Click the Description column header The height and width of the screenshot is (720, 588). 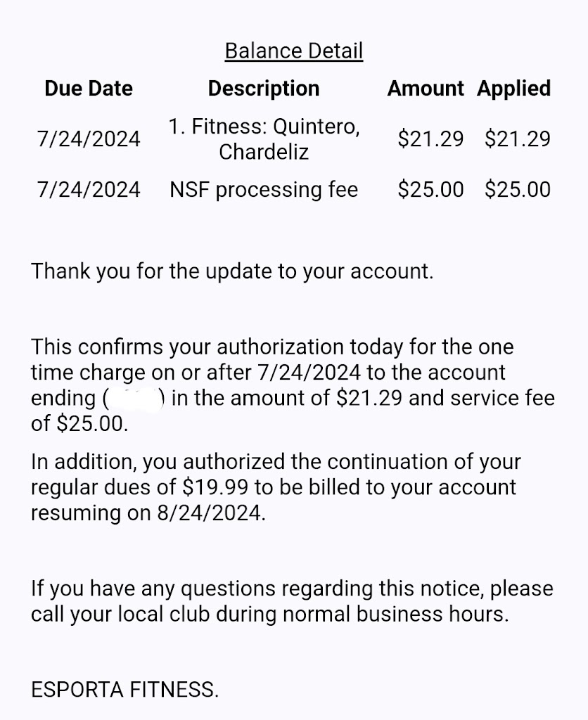pyautogui.click(x=264, y=89)
